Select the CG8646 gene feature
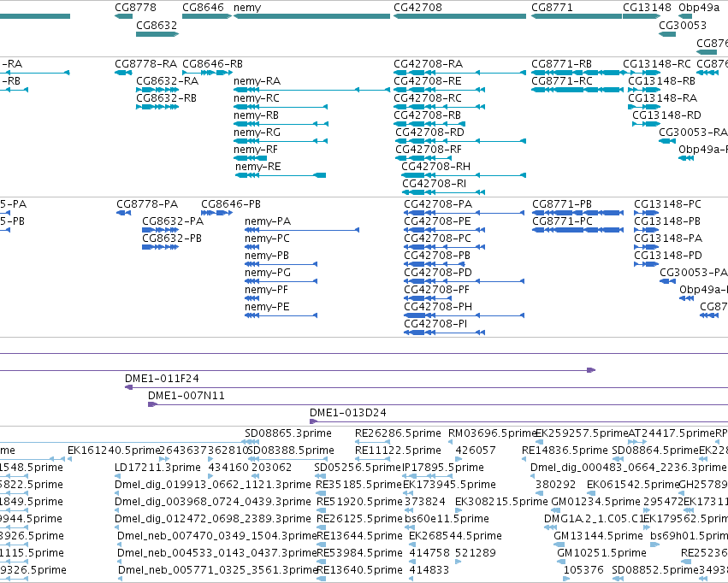The height and width of the screenshot is (583, 728). click(x=207, y=16)
